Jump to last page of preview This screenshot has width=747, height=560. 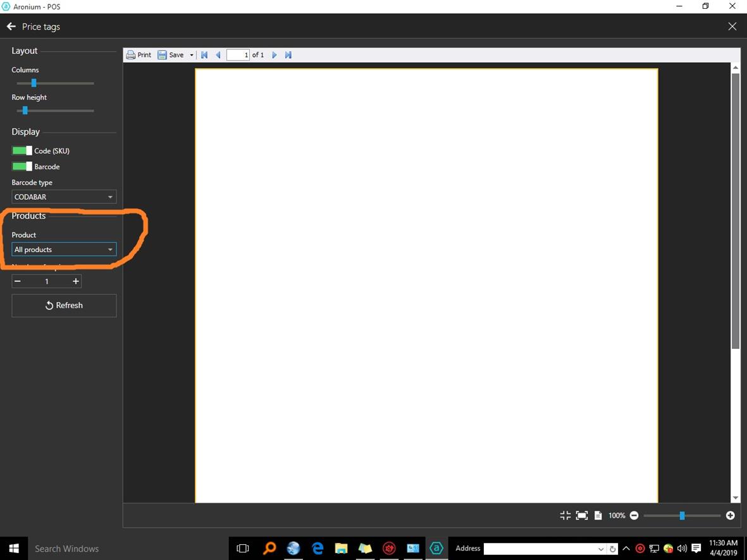click(288, 55)
